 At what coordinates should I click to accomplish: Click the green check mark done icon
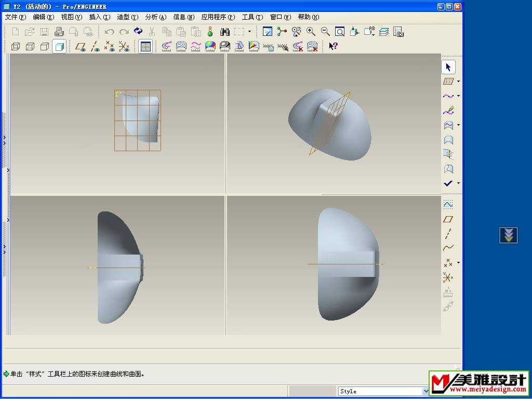448,183
